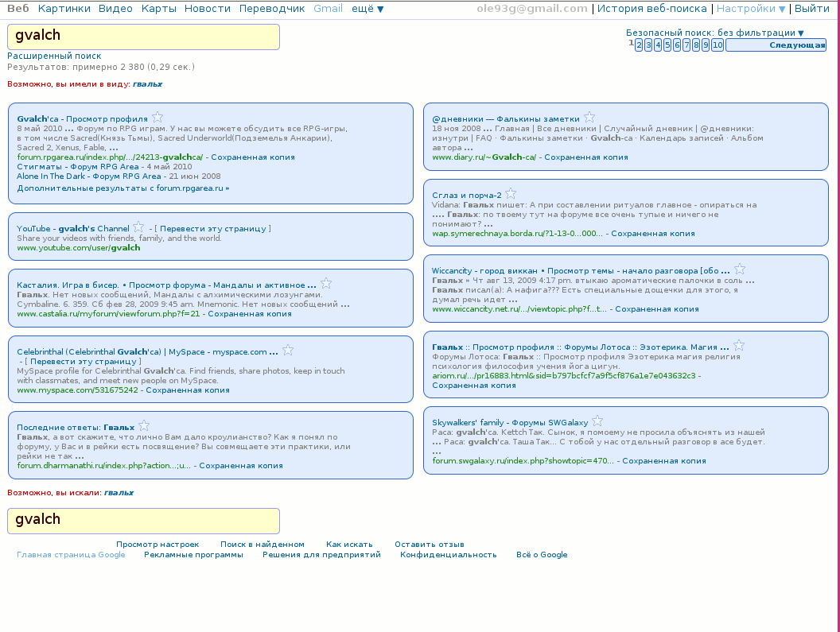Go to results page 4
This screenshot has width=840, height=632.
[658, 45]
